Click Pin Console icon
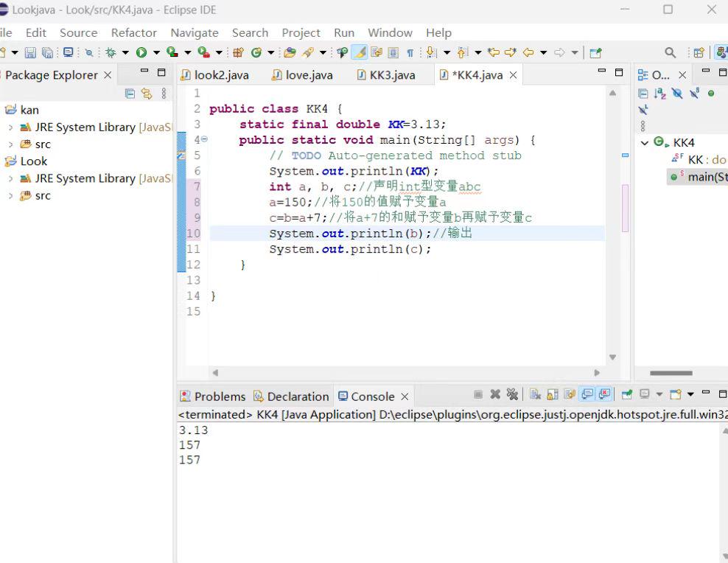 click(627, 394)
